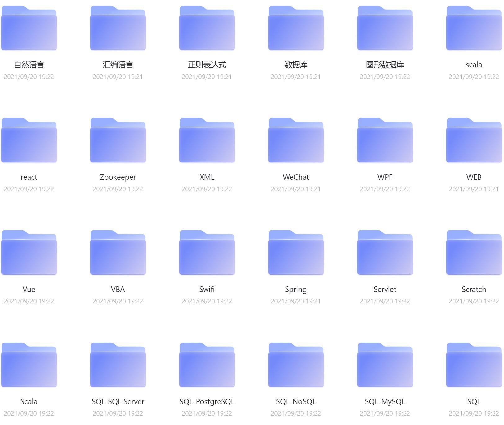
Task: Click the name label 'SQL-MySQL'
Action: click(x=385, y=402)
